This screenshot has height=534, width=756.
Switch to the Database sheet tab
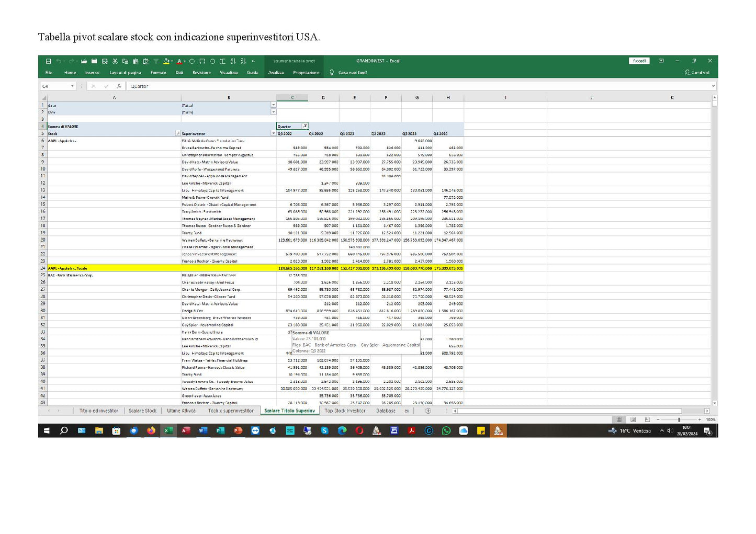[386, 411]
